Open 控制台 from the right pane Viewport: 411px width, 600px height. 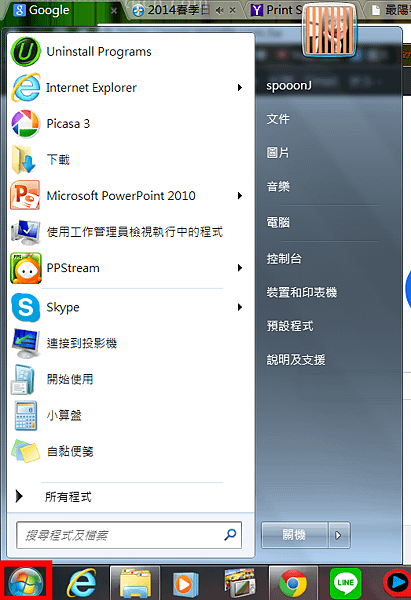[x=284, y=259]
